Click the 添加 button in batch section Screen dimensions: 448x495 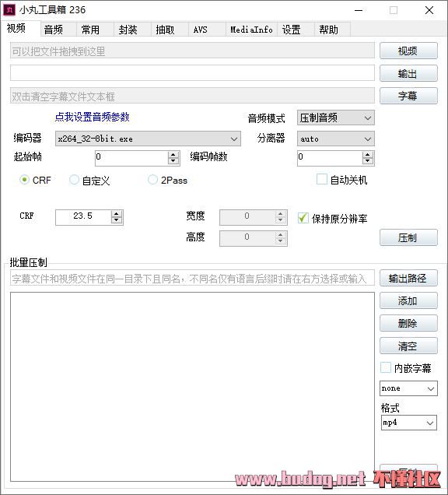(x=408, y=300)
